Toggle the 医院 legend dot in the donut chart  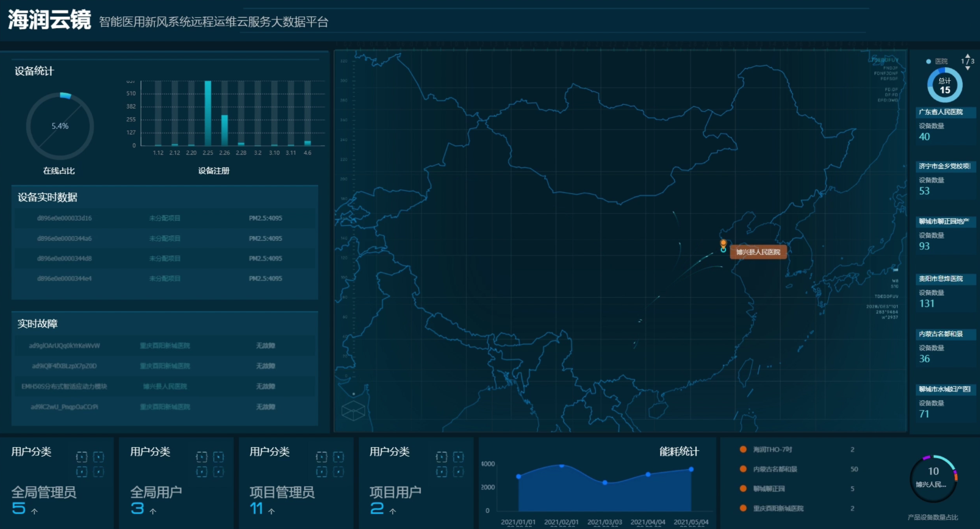click(x=928, y=61)
